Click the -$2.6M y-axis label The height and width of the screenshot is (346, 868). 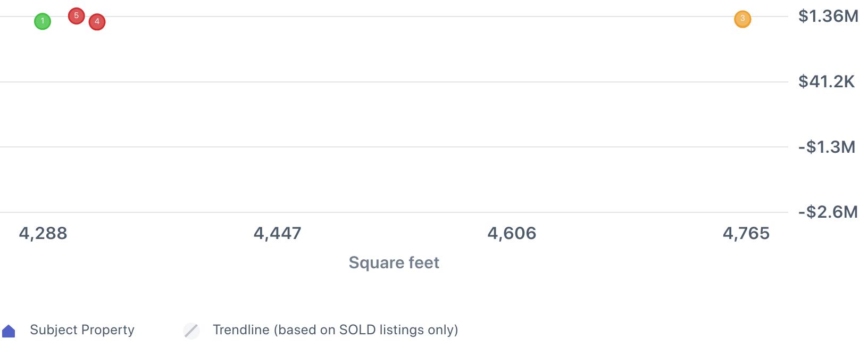[x=828, y=212]
